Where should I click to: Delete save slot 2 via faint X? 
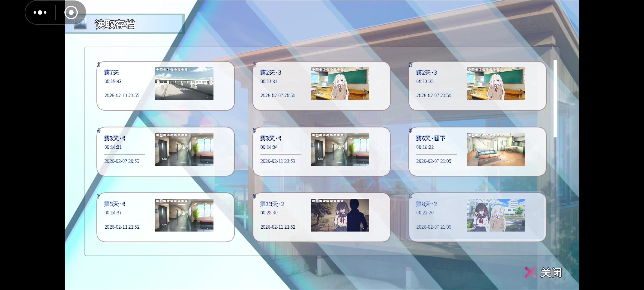point(378,83)
